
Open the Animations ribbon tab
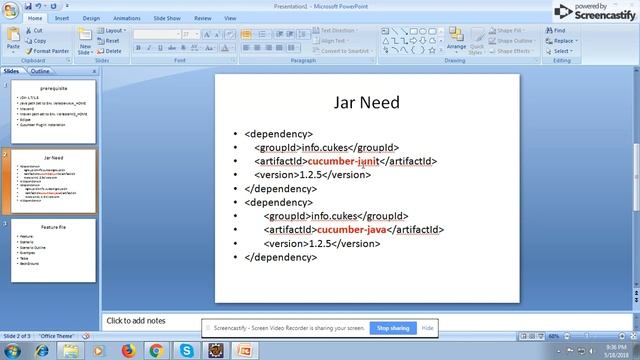[x=127, y=18]
